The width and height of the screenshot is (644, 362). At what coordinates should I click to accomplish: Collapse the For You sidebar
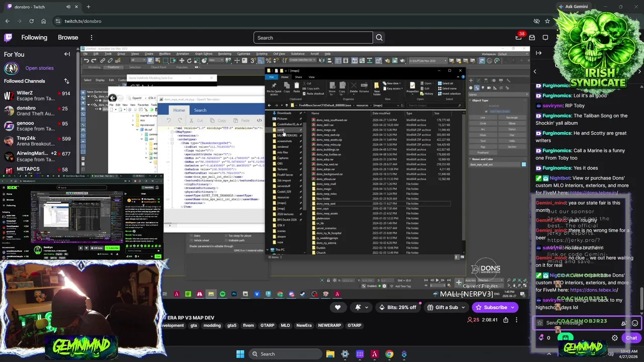pos(67,54)
